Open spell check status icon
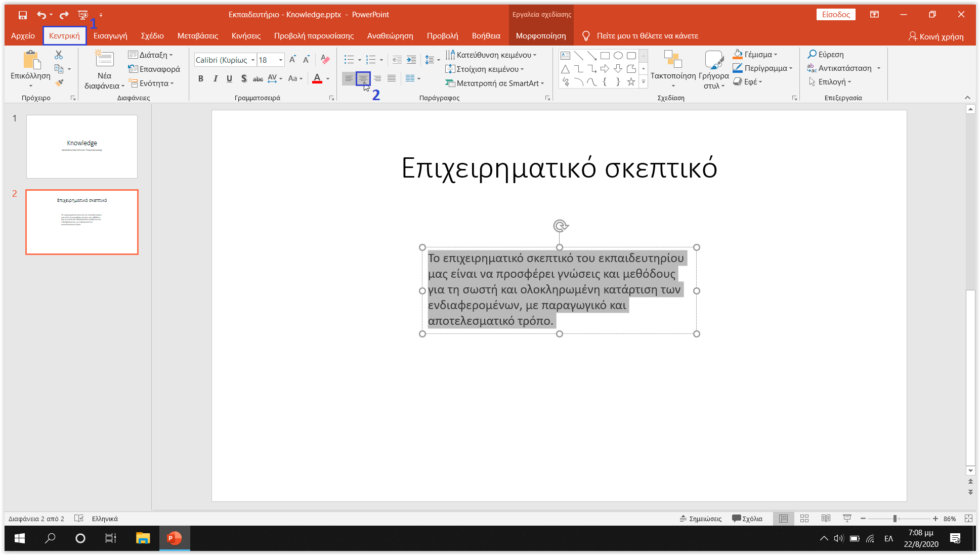Viewport: 980px width, 555px height. click(78, 519)
